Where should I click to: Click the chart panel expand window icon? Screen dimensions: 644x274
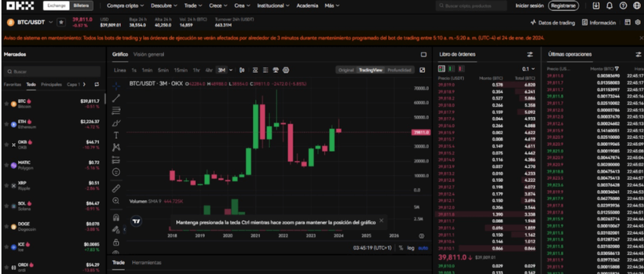423,54
